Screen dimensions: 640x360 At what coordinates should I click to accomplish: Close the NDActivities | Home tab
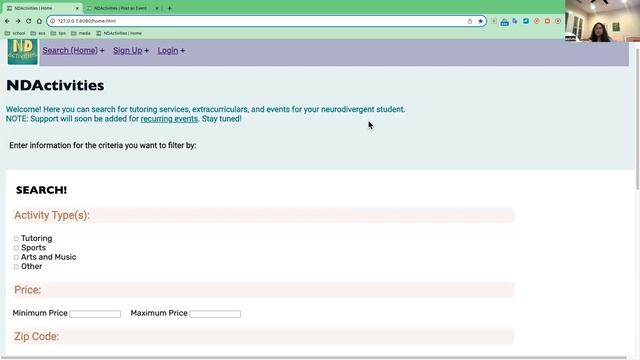77,8
